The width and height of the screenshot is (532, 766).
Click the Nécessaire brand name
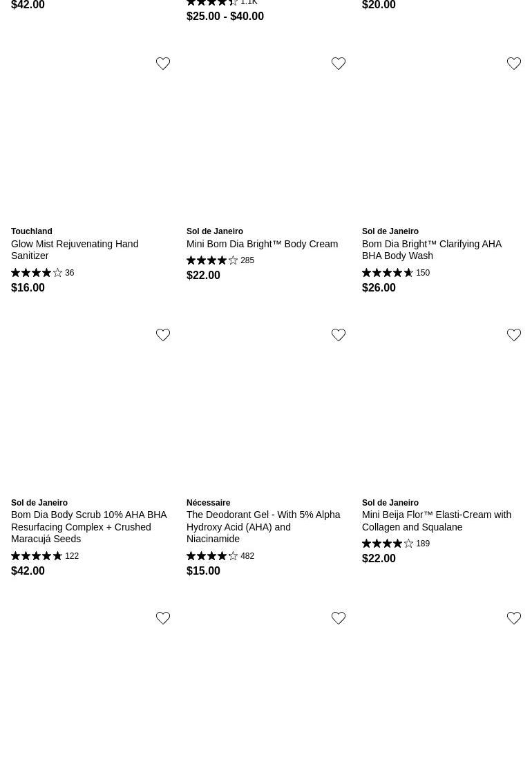click(x=208, y=503)
